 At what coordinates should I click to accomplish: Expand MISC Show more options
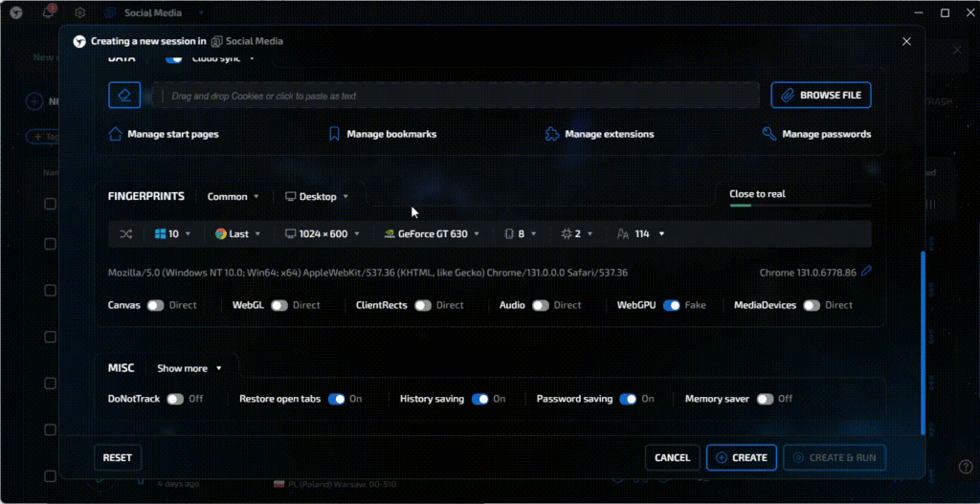[x=189, y=368]
